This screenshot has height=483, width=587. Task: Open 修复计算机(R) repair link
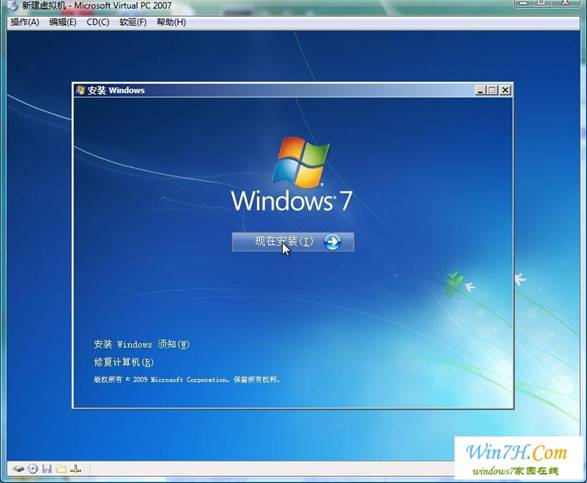[124, 362]
